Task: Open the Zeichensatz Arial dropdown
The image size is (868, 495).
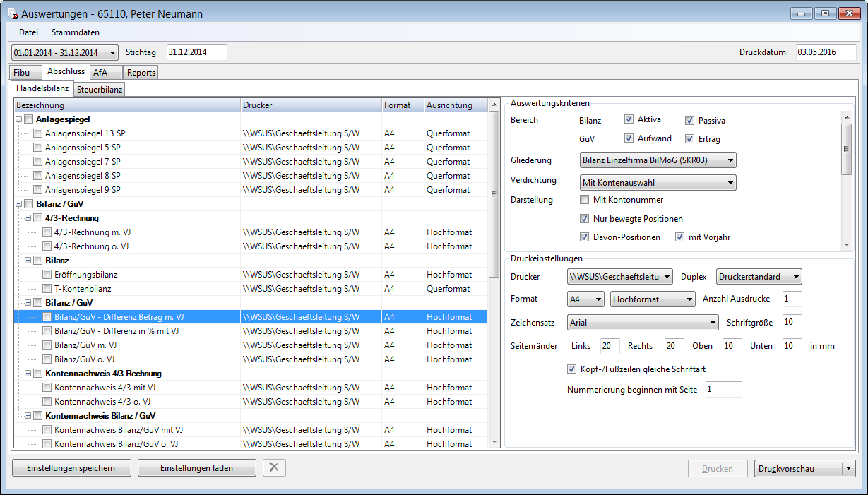Action: [643, 323]
